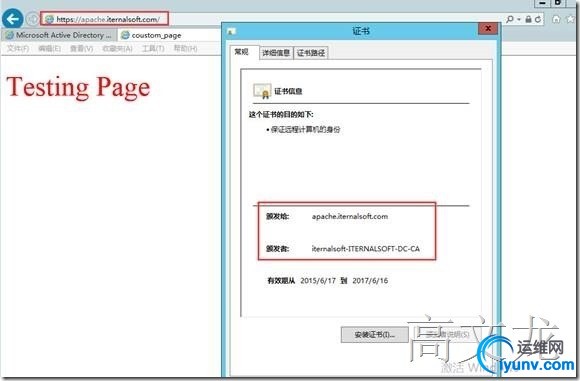The image size is (580, 381).
Task: Click the address bar with apache.iternalsoft.com URL
Action: 105,19
